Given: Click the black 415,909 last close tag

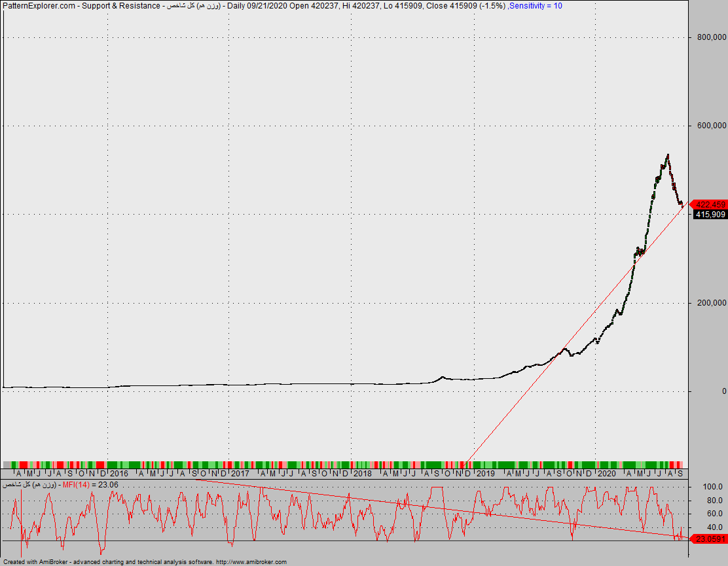Looking at the screenshot, I should pyautogui.click(x=710, y=215).
